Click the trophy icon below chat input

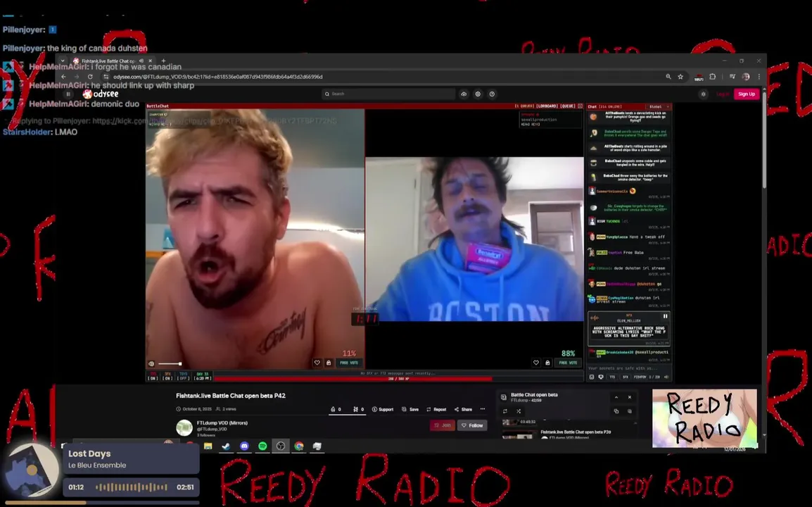pos(601,377)
